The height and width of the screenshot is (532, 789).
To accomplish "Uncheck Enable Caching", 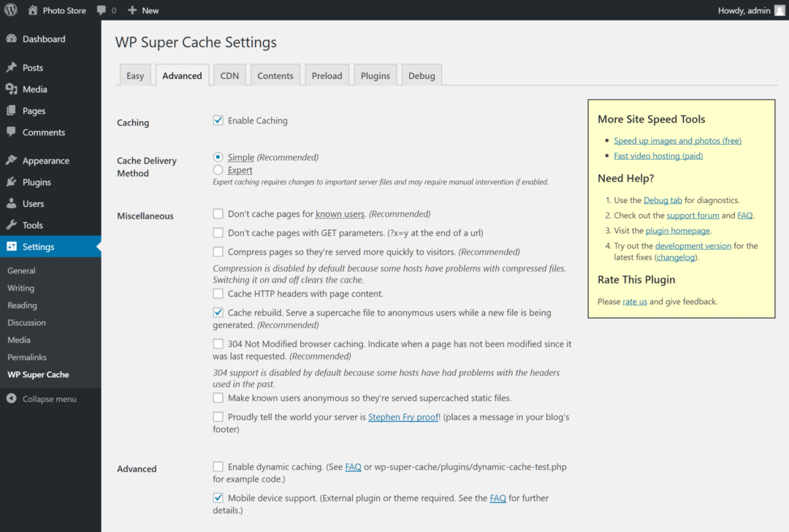I will pyautogui.click(x=218, y=120).
